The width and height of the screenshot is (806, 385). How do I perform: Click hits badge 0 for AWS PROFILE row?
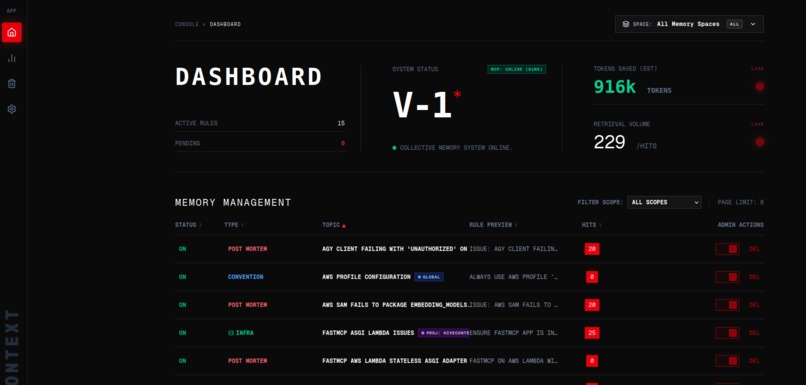pos(592,277)
